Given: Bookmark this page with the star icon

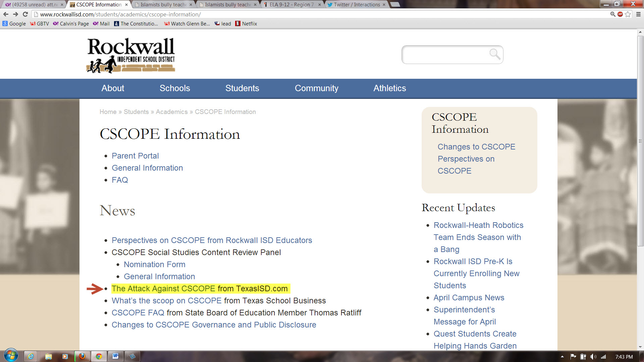Looking at the screenshot, I should coord(628,14).
